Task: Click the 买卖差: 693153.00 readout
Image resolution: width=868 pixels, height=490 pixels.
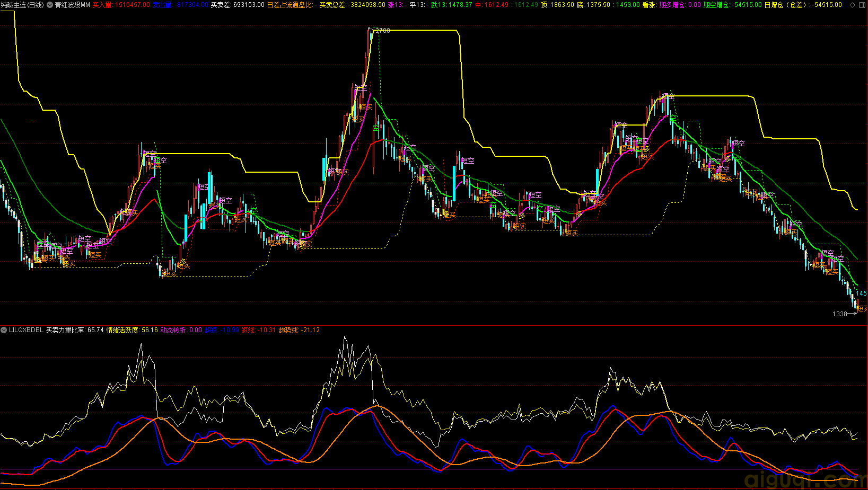Action: coord(238,5)
